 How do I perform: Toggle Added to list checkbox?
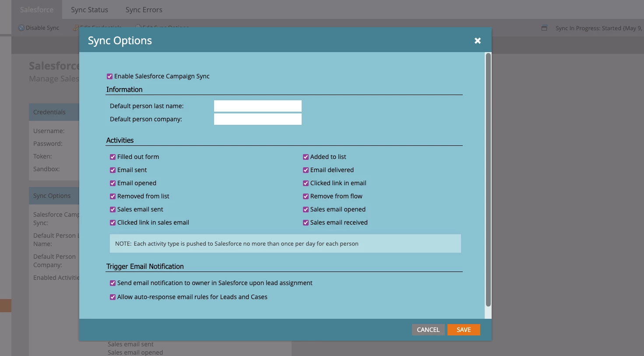(x=306, y=157)
